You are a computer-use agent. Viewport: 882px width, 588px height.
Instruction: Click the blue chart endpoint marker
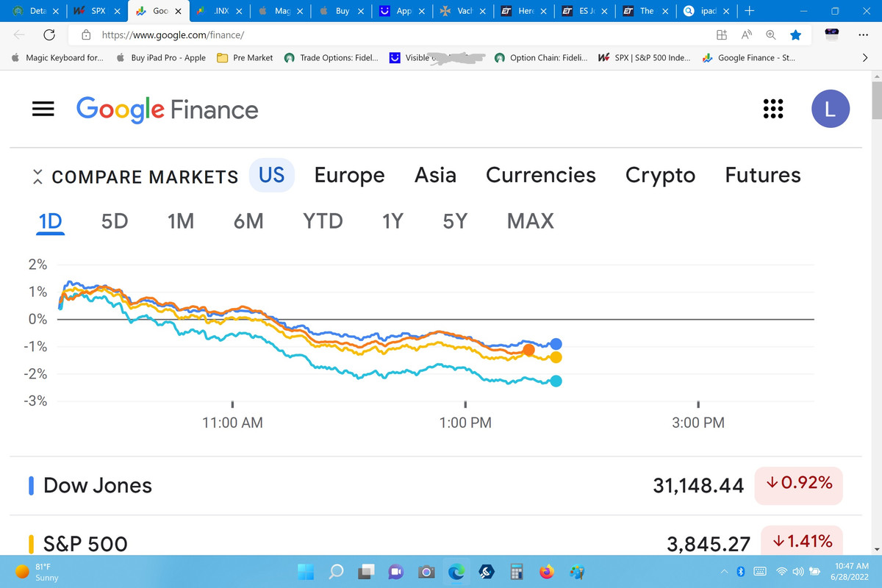[556, 344]
